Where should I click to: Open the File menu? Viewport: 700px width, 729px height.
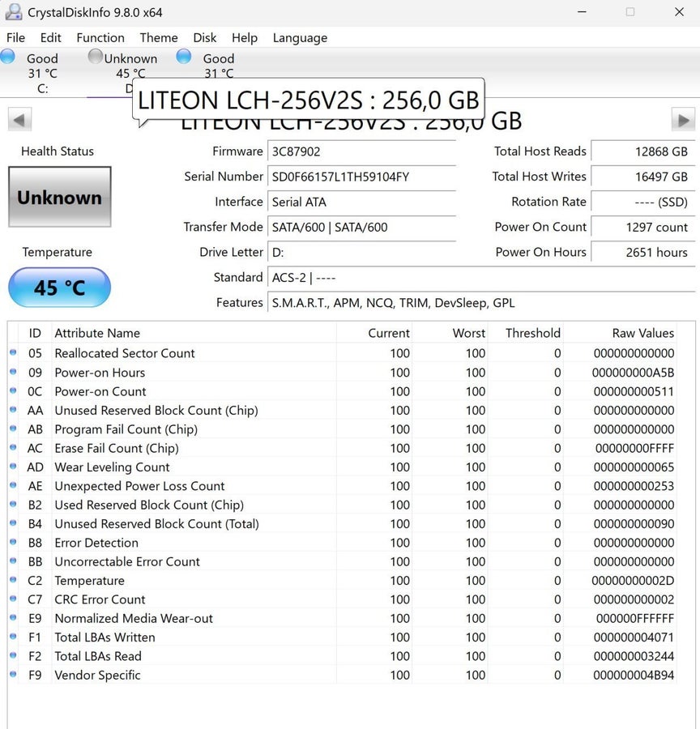[16, 37]
